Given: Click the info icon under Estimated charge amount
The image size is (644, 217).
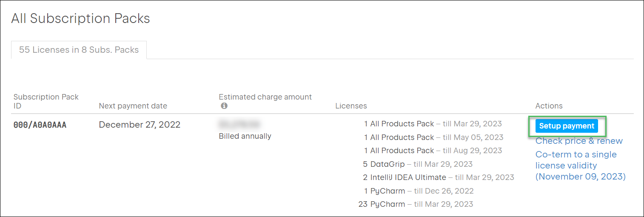Looking at the screenshot, I should click(x=224, y=106).
